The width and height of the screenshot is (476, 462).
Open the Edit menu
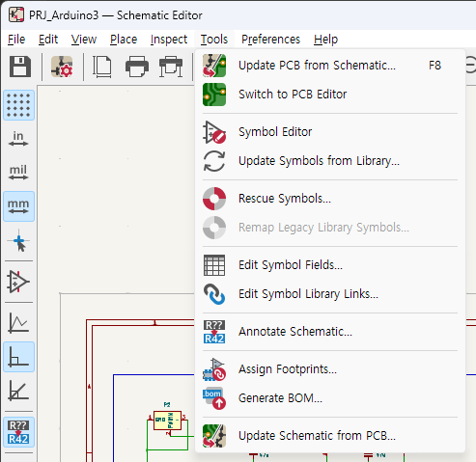pyautogui.click(x=48, y=40)
